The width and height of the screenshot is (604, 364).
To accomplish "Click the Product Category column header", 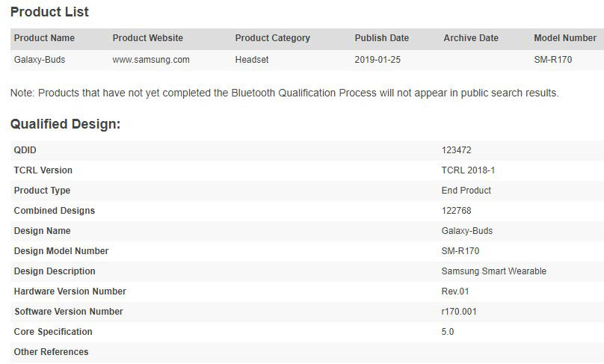I will point(272,38).
